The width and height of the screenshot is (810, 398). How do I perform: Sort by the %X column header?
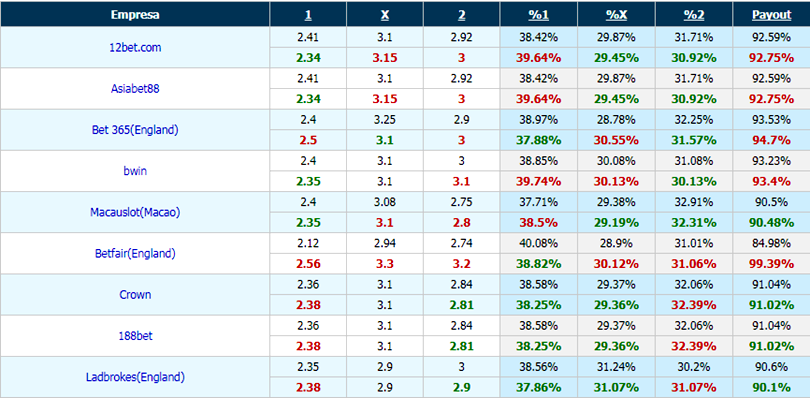[616, 15]
